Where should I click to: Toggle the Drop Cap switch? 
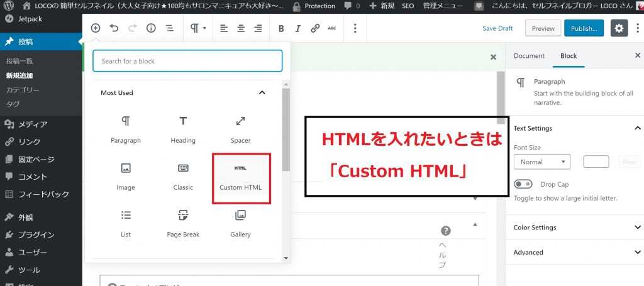pos(523,184)
